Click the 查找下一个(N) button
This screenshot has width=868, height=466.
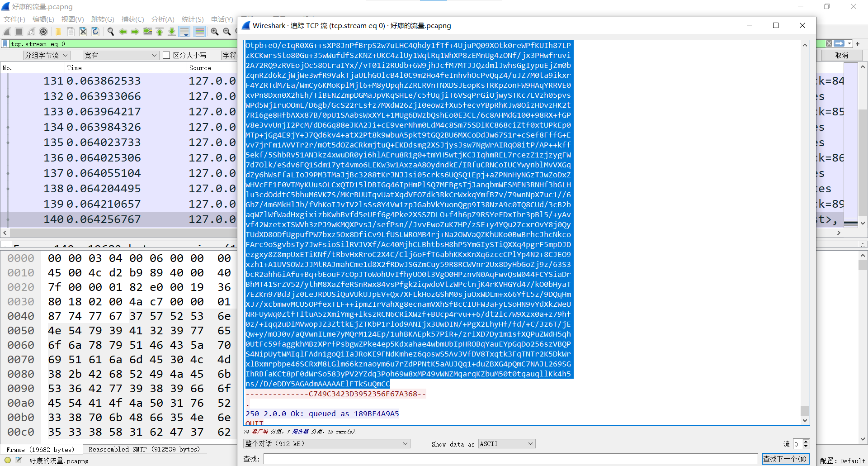pos(785,459)
